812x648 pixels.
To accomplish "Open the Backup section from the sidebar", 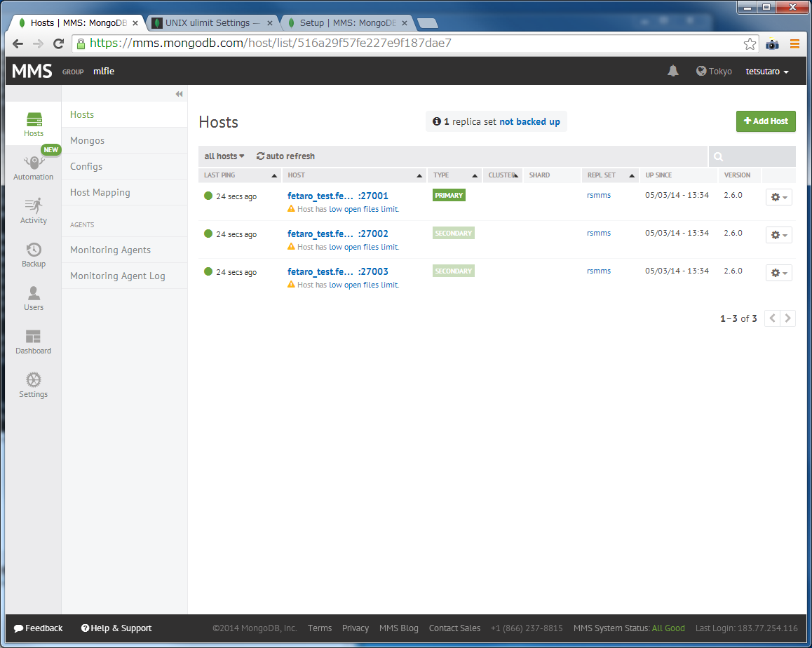I will click(33, 255).
